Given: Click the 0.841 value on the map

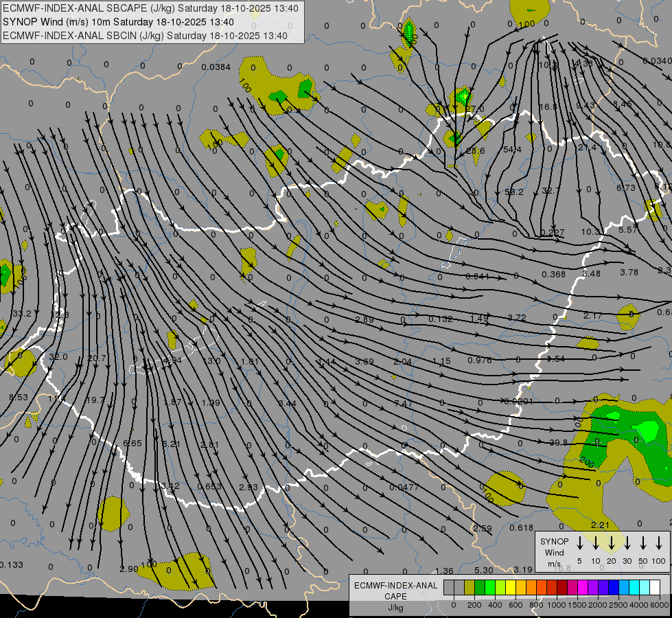Looking at the screenshot, I should (478, 277).
